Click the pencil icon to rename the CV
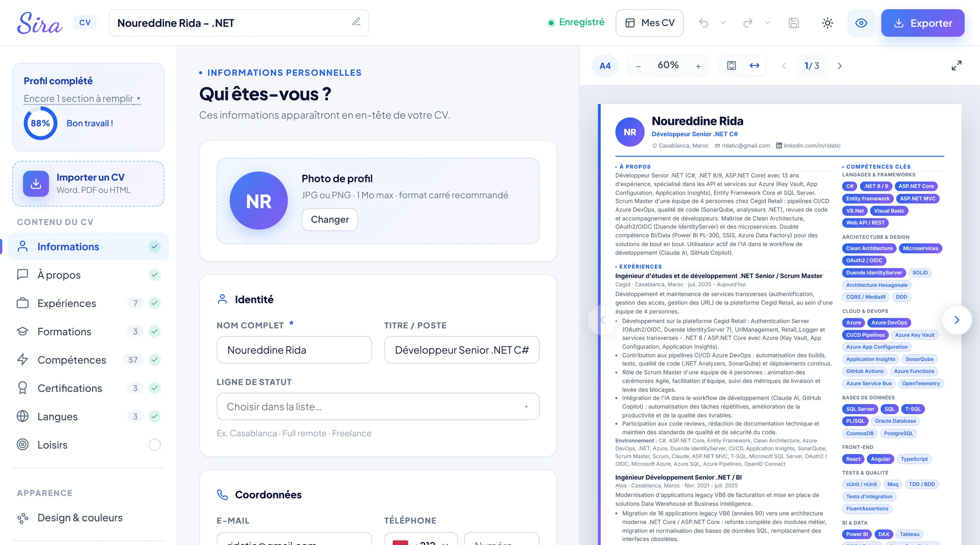This screenshot has height=545, width=980. (356, 22)
